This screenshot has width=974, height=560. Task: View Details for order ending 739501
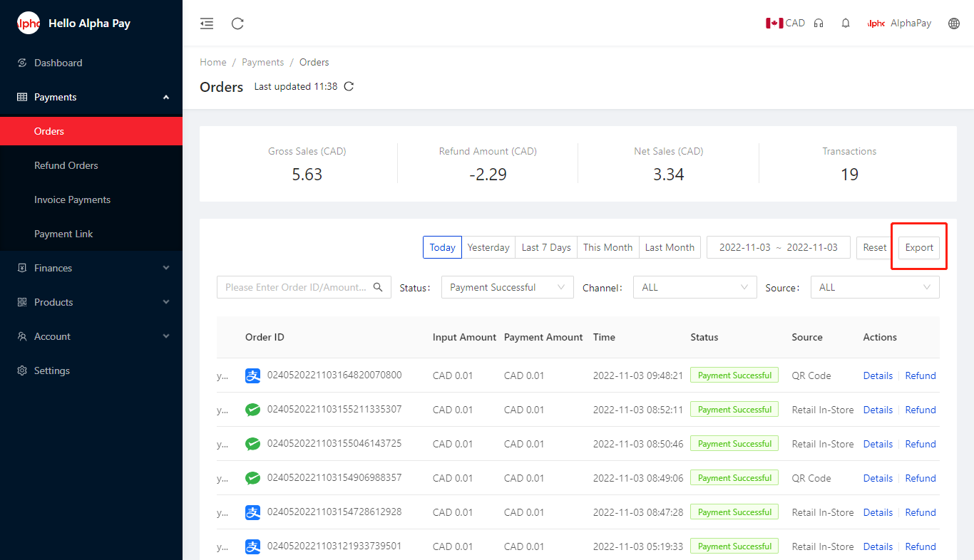pyautogui.click(x=878, y=546)
